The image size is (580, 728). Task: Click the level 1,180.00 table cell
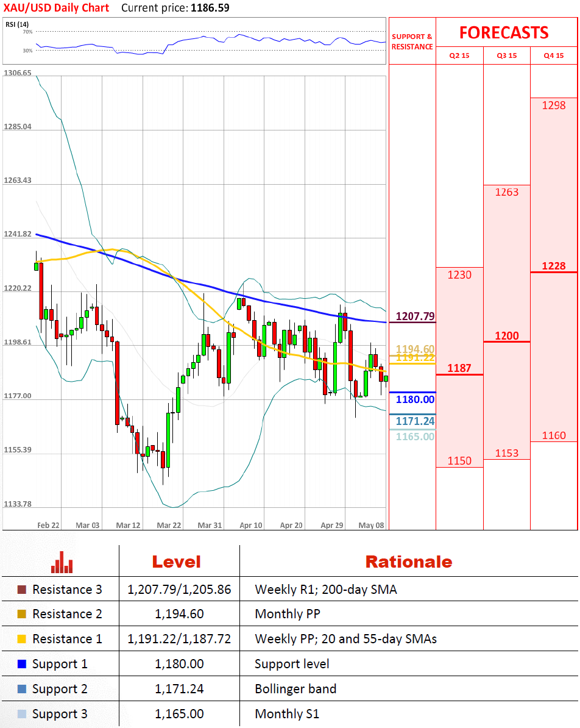179,664
